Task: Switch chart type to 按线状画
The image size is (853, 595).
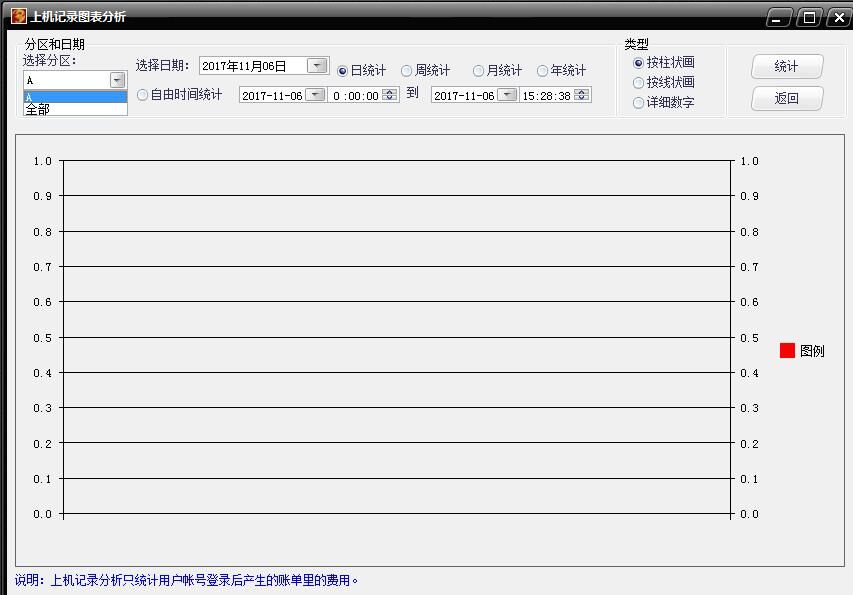Action: [639, 83]
